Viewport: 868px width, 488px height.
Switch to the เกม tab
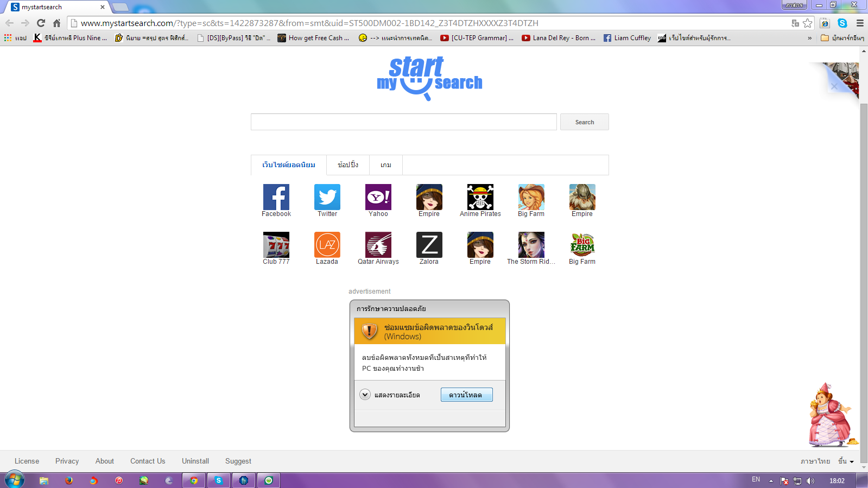point(386,165)
